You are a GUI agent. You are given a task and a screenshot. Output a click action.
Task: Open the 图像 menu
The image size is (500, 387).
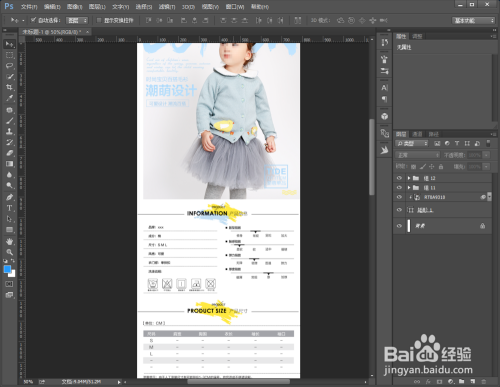(74, 7)
